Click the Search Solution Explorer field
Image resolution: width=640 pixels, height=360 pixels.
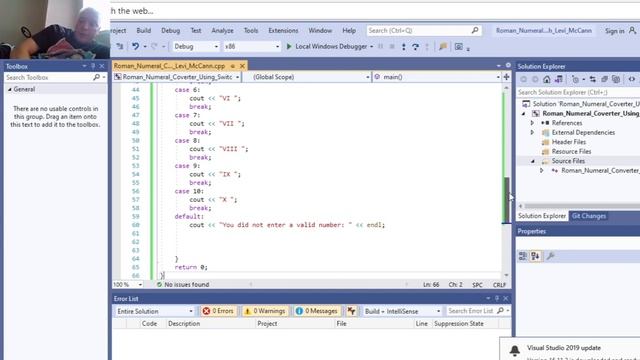pyautogui.click(x=578, y=92)
